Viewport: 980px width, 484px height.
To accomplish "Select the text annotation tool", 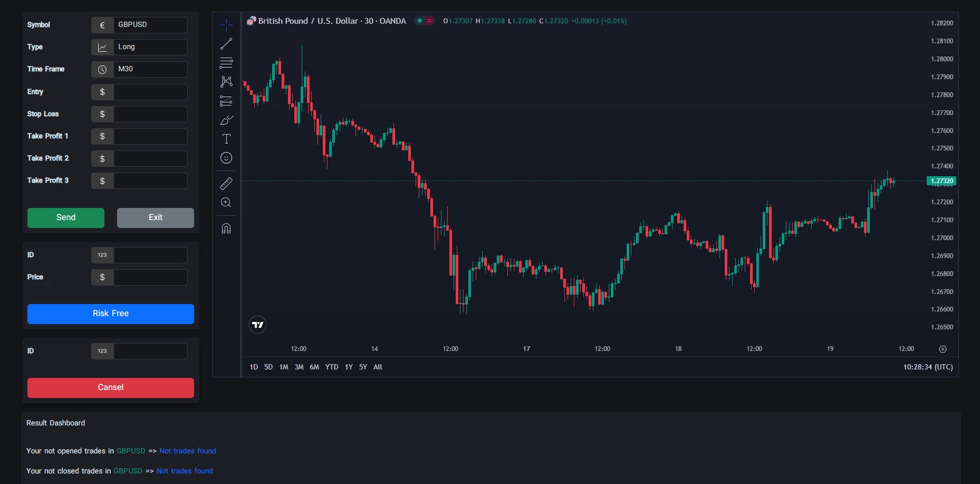I will (226, 139).
